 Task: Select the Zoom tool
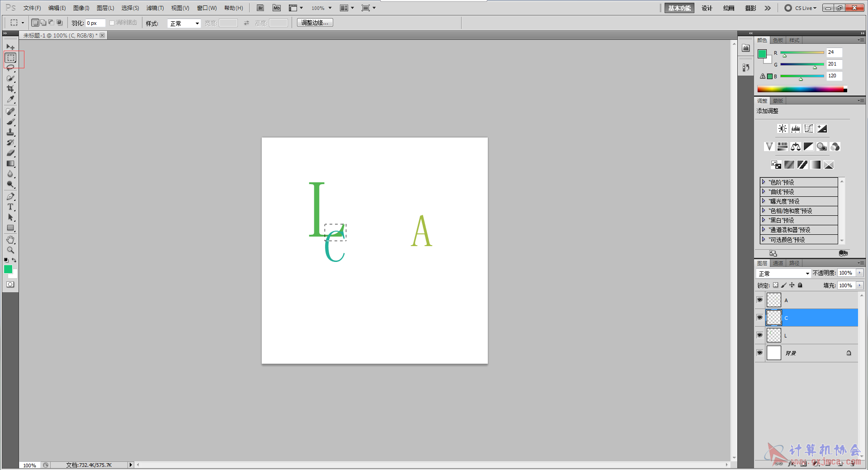coord(10,250)
